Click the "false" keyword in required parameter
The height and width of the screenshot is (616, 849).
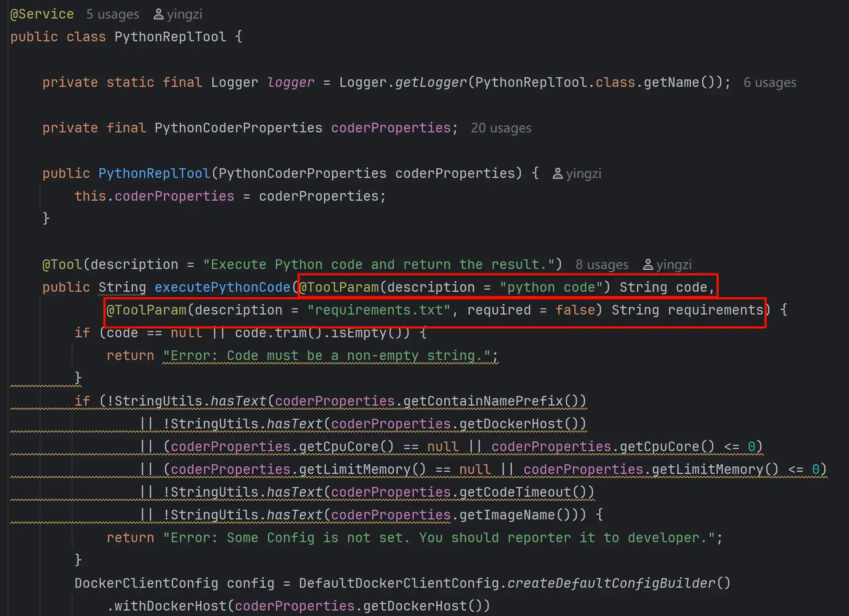click(x=575, y=310)
